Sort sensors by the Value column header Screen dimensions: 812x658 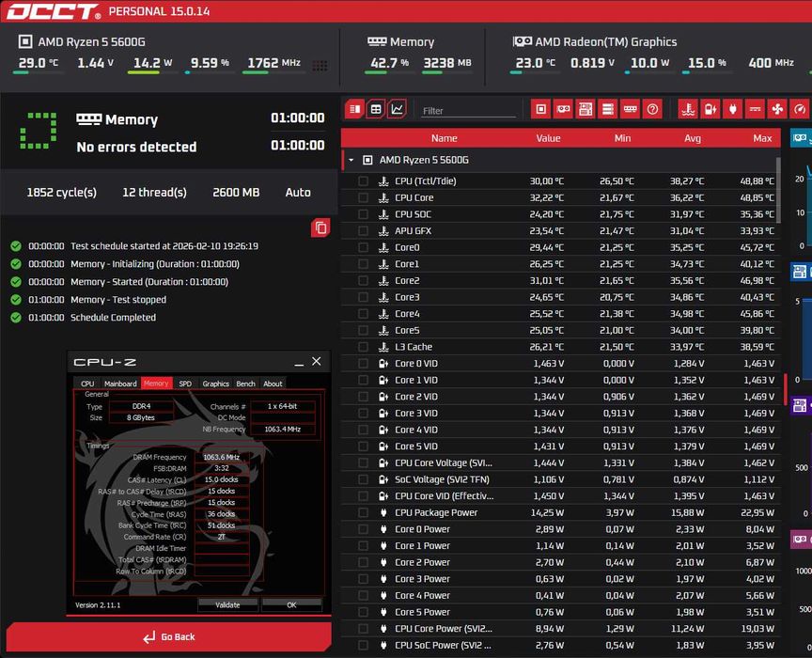[548, 138]
